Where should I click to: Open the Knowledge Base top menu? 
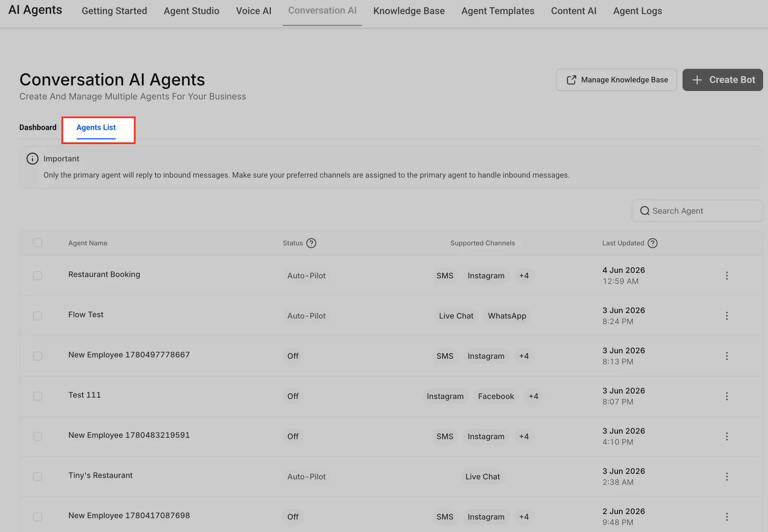409,11
